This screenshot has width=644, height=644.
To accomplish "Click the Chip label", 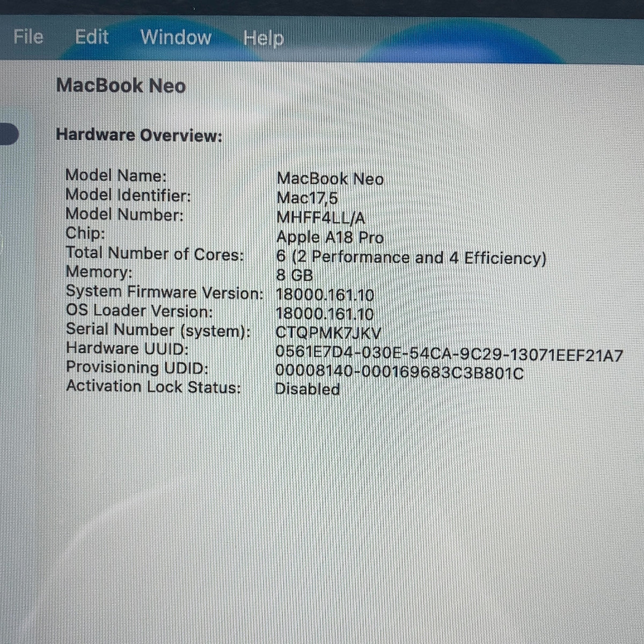I will coord(85,234).
